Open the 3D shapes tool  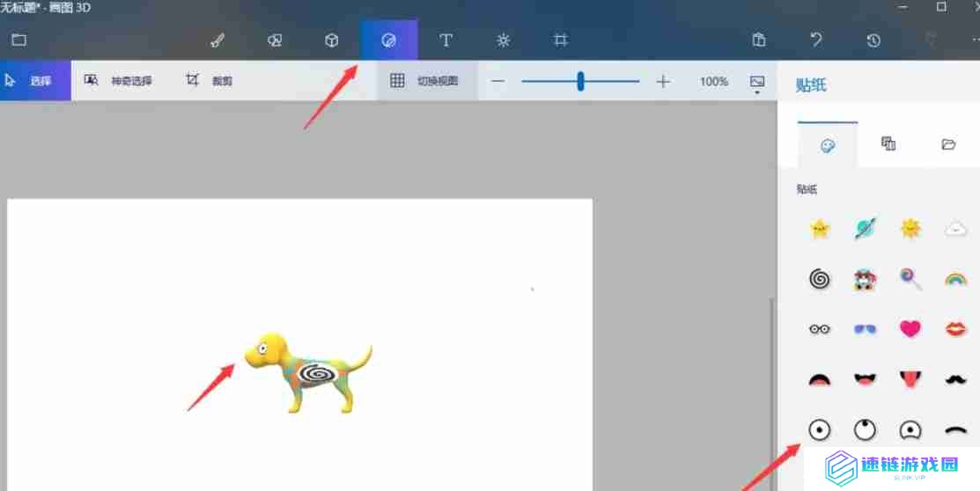(x=332, y=40)
